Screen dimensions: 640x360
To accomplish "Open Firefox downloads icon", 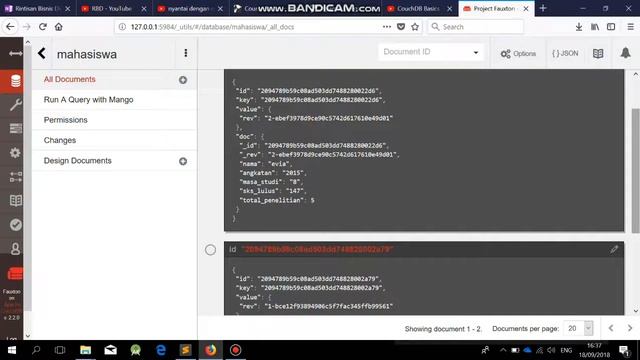I will pyautogui.click(x=578, y=27).
